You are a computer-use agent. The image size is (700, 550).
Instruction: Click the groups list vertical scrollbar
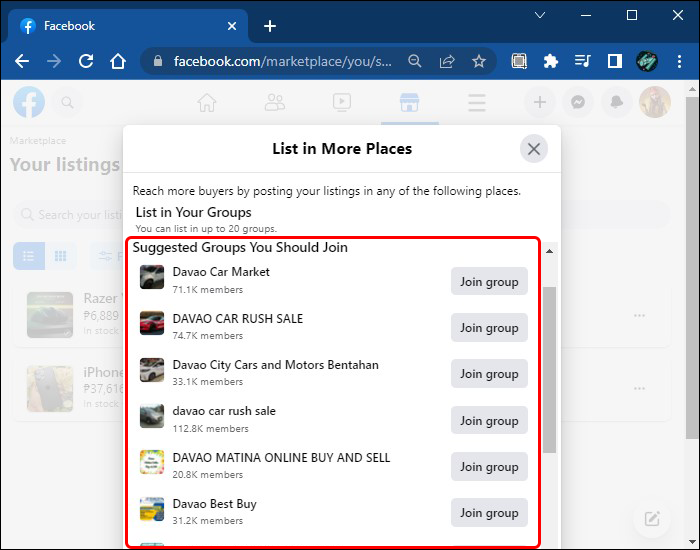tap(549, 370)
